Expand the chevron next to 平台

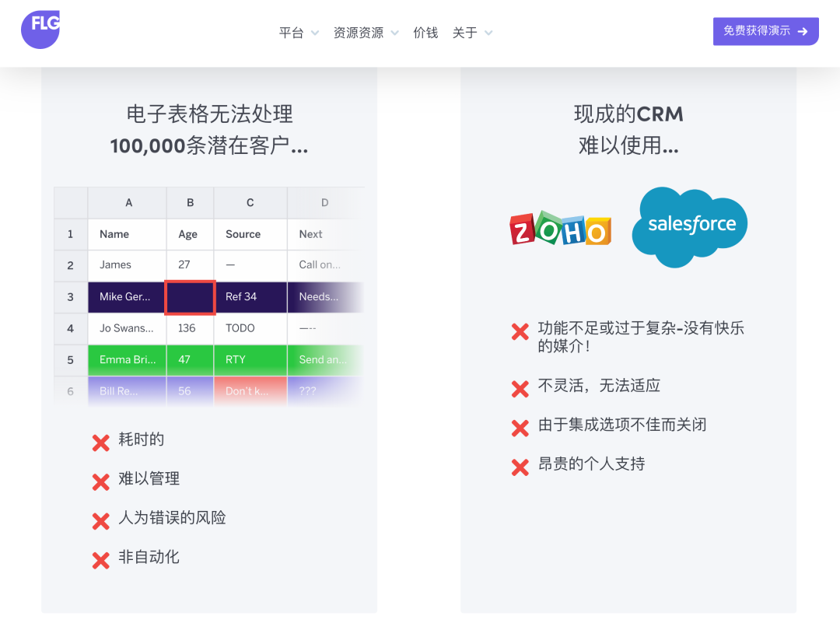point(315,33)
